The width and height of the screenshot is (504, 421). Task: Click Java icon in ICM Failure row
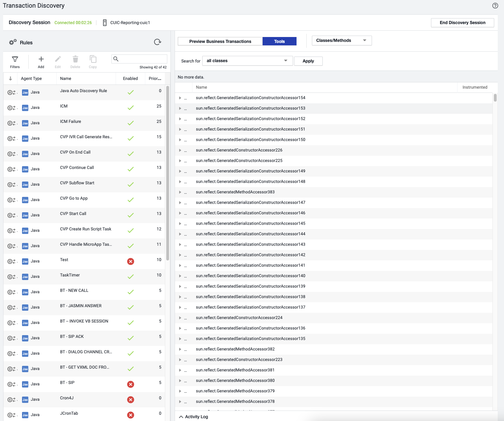point(25,123)
